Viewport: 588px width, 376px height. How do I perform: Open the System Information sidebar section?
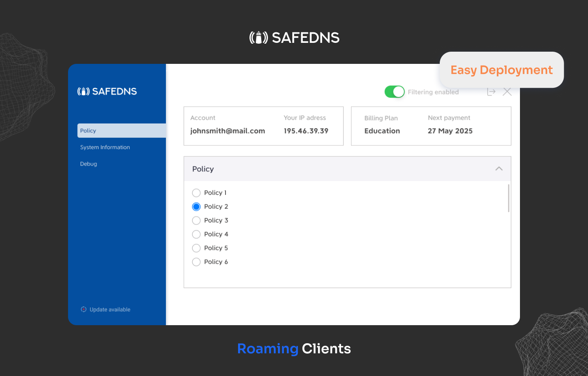coord(105,147)
